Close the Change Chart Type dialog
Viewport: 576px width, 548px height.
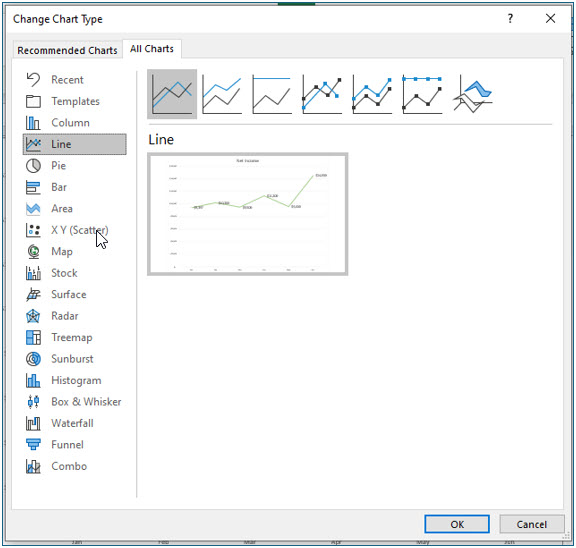(550, 18)
